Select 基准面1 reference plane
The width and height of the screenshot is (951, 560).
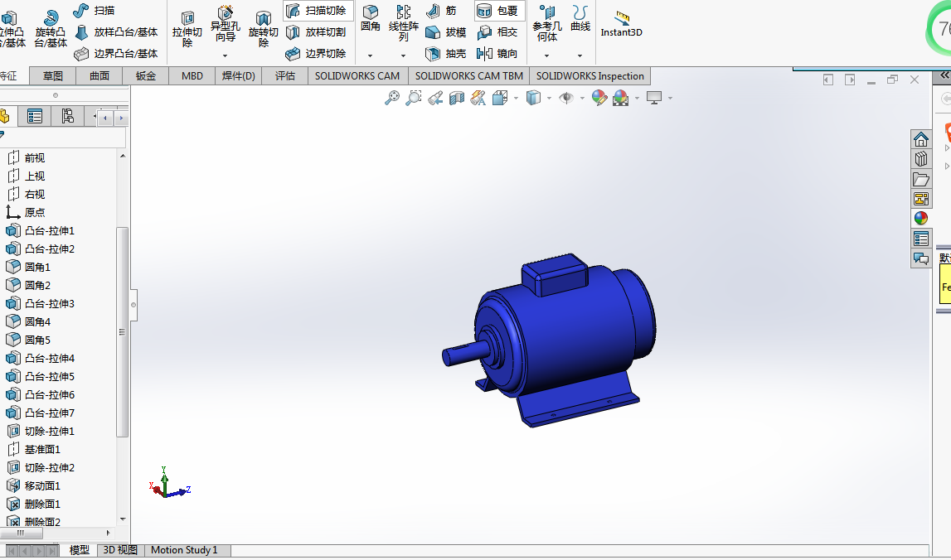pos(33,450)
